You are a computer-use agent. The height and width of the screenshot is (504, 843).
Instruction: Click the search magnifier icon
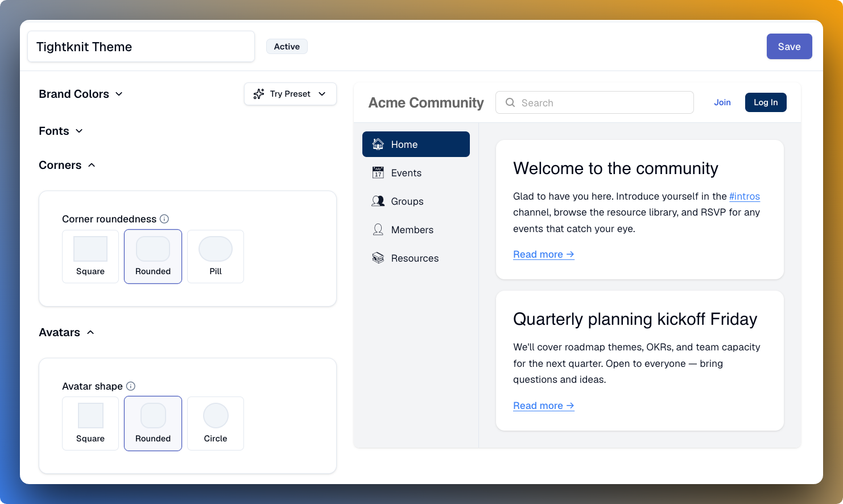pos(510,102)
